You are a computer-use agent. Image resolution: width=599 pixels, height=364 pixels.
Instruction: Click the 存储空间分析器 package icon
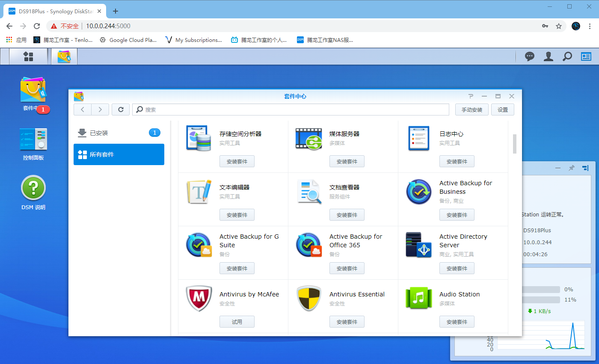(x=199, y=138)
